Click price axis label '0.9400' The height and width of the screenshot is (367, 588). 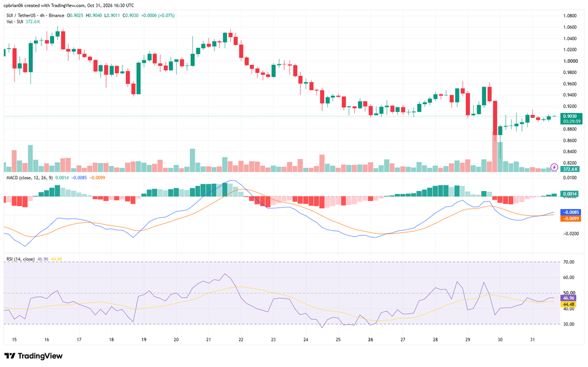point(570,95)
